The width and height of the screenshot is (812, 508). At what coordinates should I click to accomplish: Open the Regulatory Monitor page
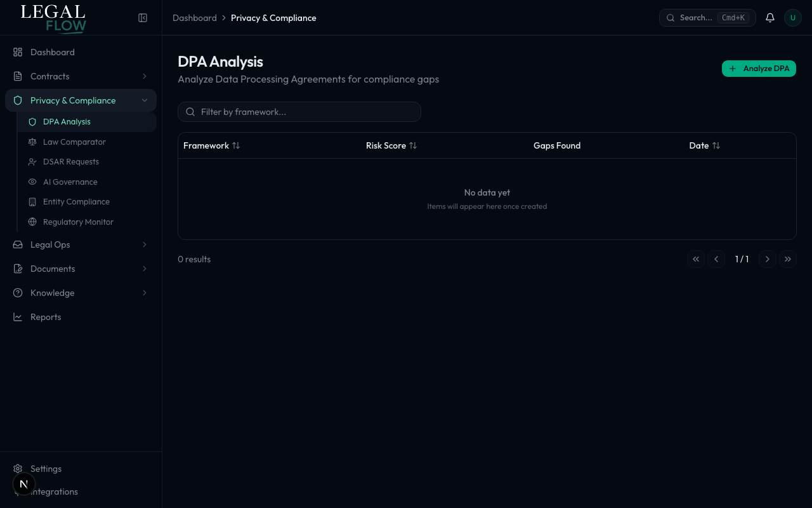[78, 222]
